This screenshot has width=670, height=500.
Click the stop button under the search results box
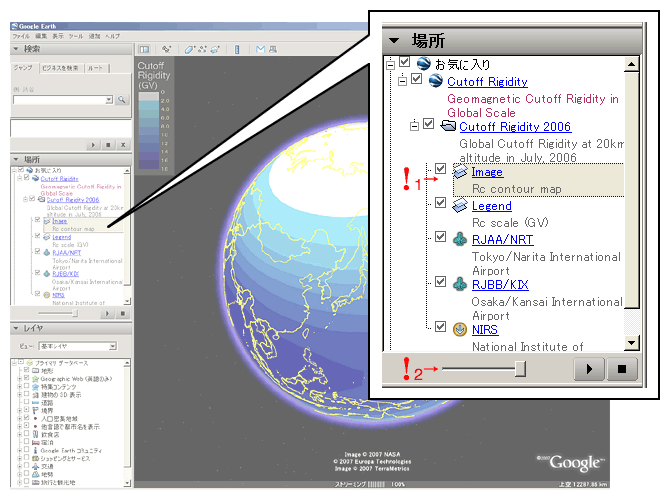coord(108,145)
